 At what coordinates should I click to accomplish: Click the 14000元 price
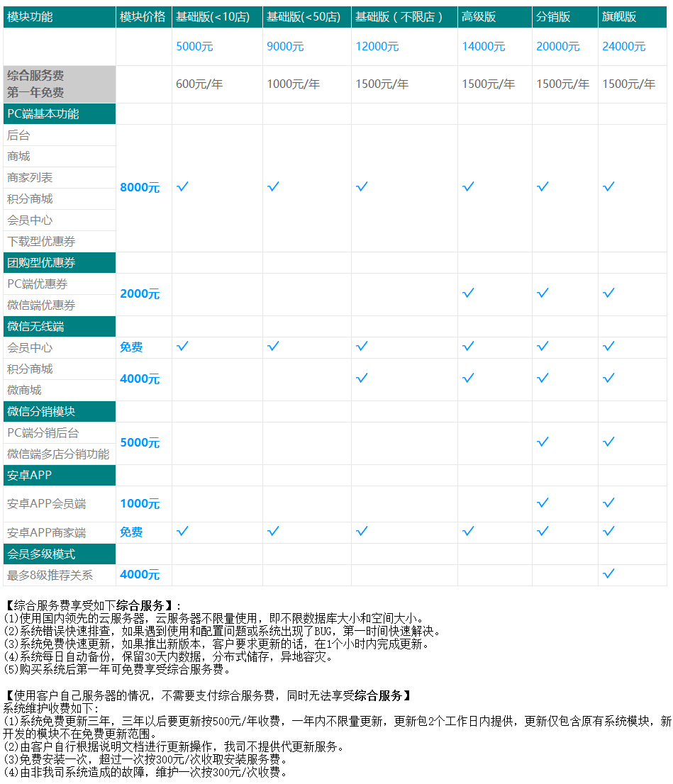[x=484, y=47]
